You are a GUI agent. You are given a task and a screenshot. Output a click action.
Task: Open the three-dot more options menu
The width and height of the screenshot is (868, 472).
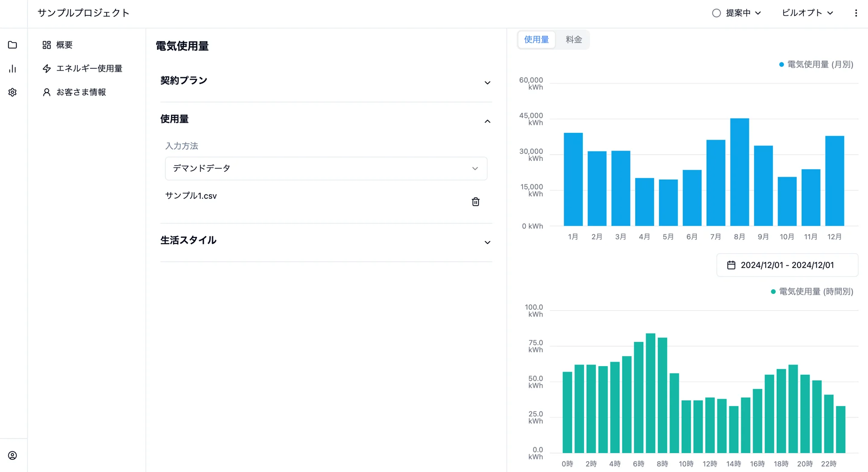(856, 13)
